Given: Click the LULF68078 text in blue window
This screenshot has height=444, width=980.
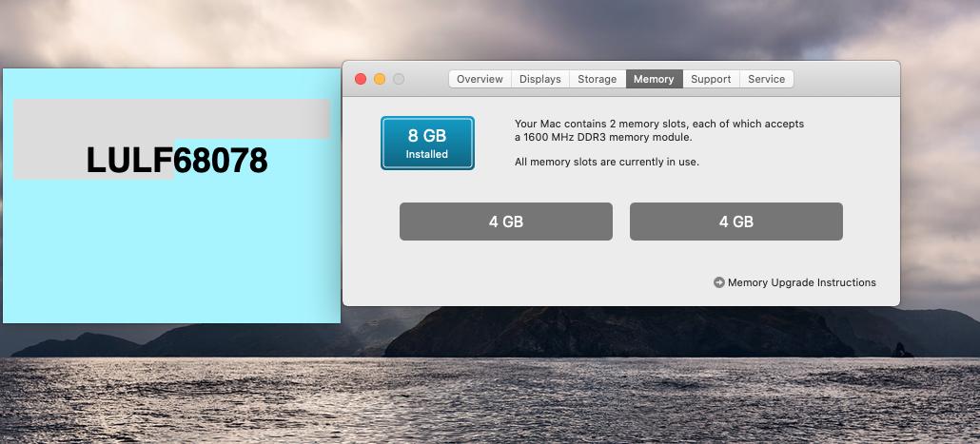Looking at the screenshot, I should (177, 161).
